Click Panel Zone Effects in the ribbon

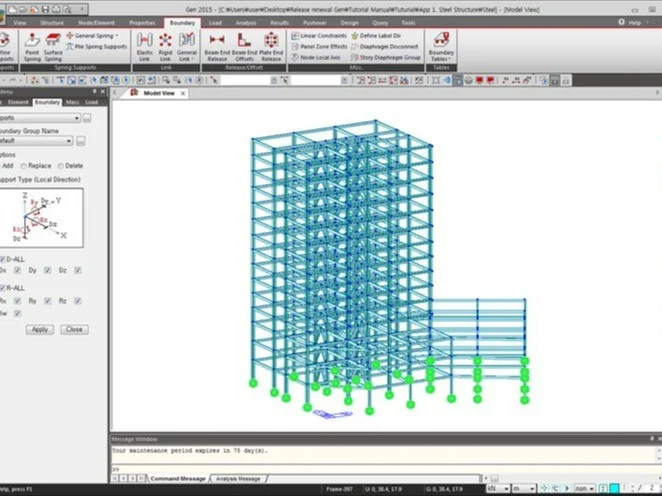(x=321, y=46)
